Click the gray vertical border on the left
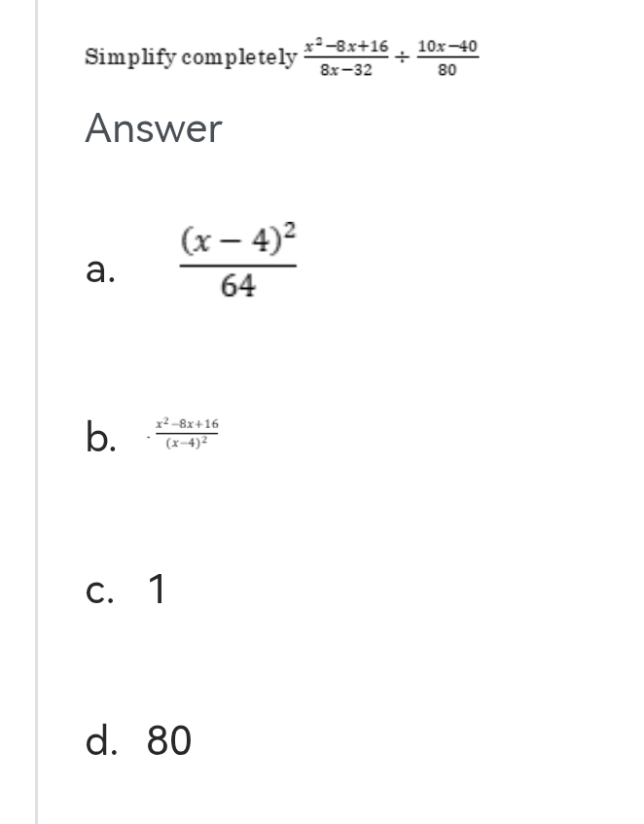The width and height of the screenshot is (644, 824). 36,409
